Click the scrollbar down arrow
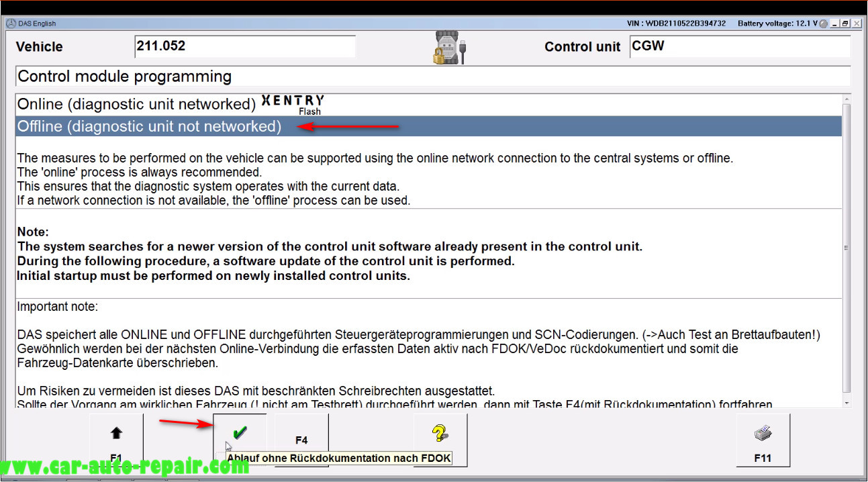The width and height of the screenshot is (868, 482). 846,403
